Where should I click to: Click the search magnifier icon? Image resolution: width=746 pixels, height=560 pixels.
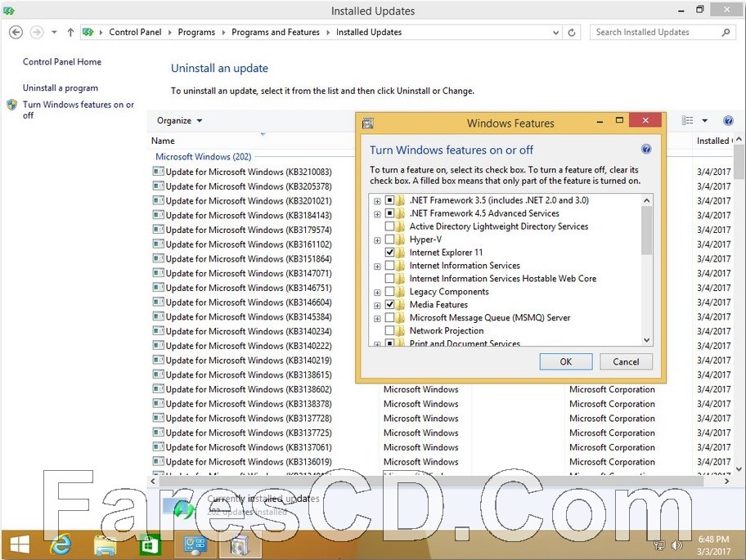click(726, 33)
